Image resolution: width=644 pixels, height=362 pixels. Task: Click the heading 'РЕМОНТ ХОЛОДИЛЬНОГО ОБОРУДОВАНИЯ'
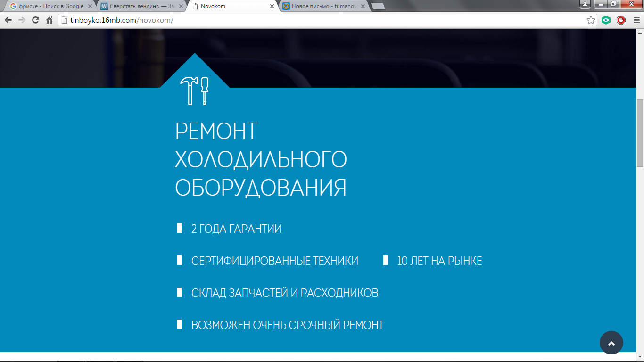[x=261, y=159]
